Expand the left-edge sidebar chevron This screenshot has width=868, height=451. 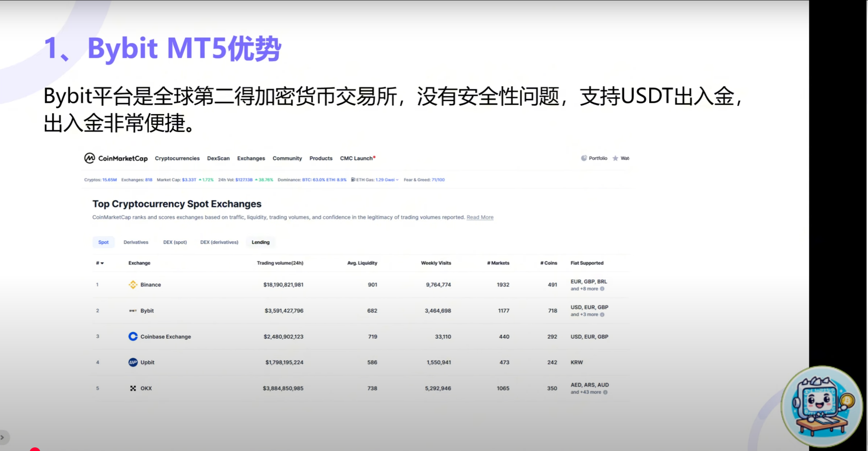point(3,438)
